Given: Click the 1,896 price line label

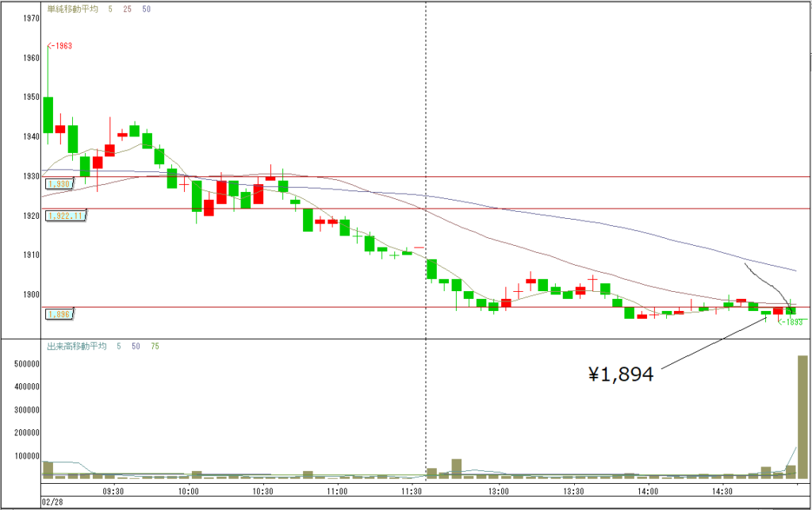Looking at the screenshot, I should (x=59, y=314).
